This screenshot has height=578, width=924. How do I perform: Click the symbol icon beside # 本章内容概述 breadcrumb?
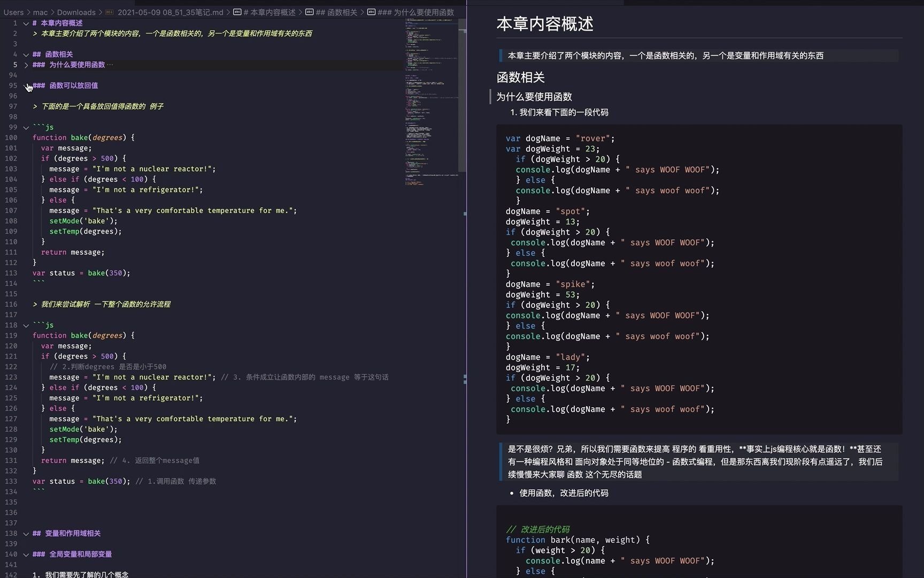pyautogui.click(x=237, y=12)
